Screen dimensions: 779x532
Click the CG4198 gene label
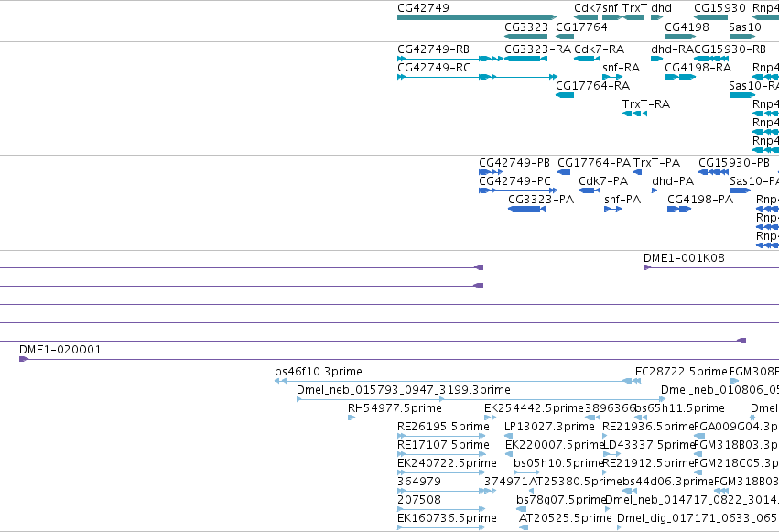pos(687,27)
